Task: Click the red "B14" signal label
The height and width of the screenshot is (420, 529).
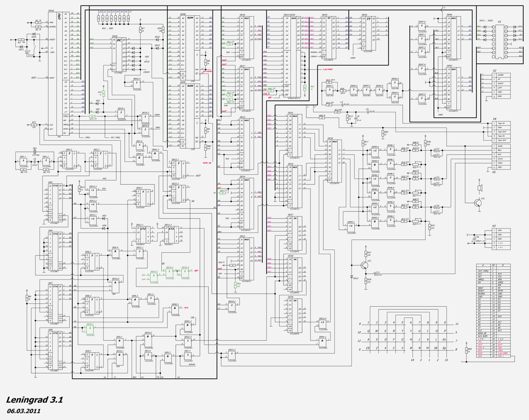Action: click(x=186, y=308)
